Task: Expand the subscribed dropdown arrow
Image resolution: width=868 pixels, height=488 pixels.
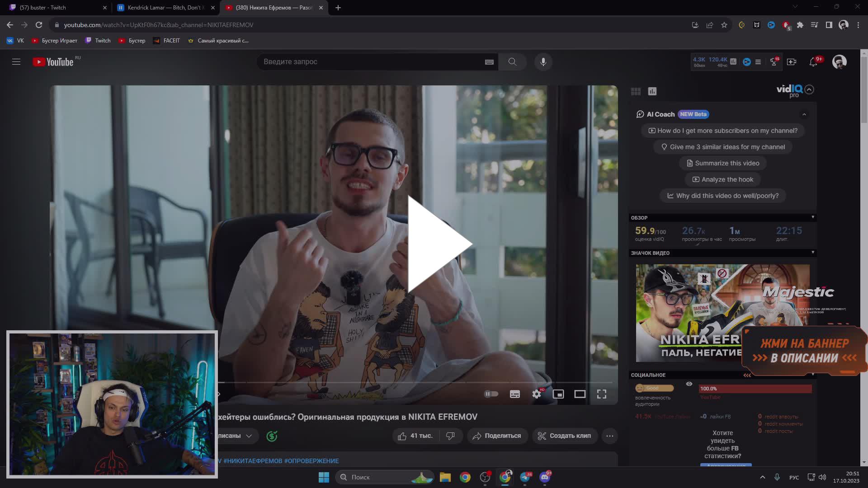Action: [x=249, y=436]
